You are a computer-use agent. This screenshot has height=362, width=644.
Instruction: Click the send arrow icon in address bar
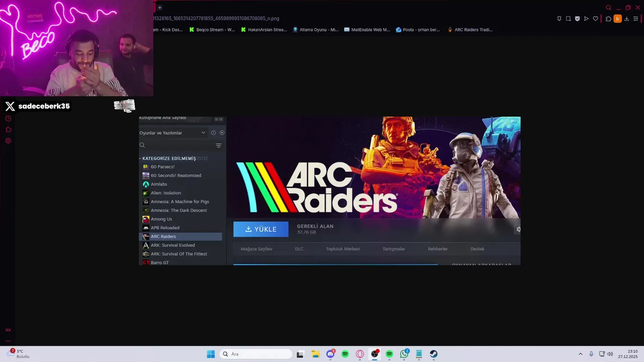coord(586,19)
